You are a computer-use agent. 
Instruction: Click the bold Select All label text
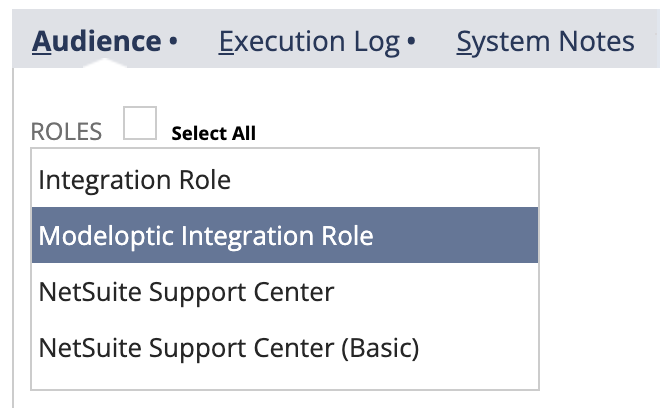click(213, 133)
